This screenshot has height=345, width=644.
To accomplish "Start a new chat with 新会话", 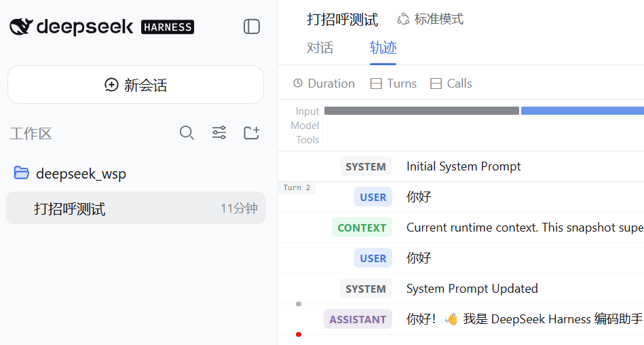I will pyautogui.click(x=136, y=85).
